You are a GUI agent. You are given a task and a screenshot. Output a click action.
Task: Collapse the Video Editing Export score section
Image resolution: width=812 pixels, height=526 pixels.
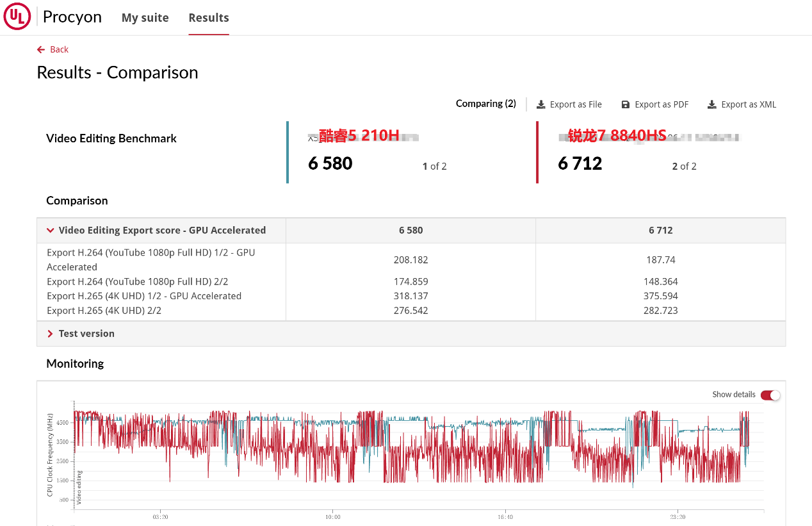pyautogui.click(x=51, y=231)
